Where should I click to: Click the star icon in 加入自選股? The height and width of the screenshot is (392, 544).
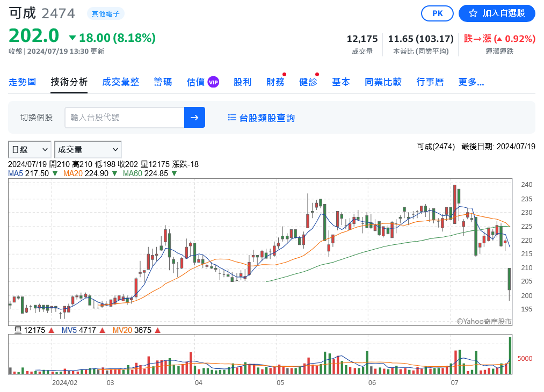pos(473,13)
